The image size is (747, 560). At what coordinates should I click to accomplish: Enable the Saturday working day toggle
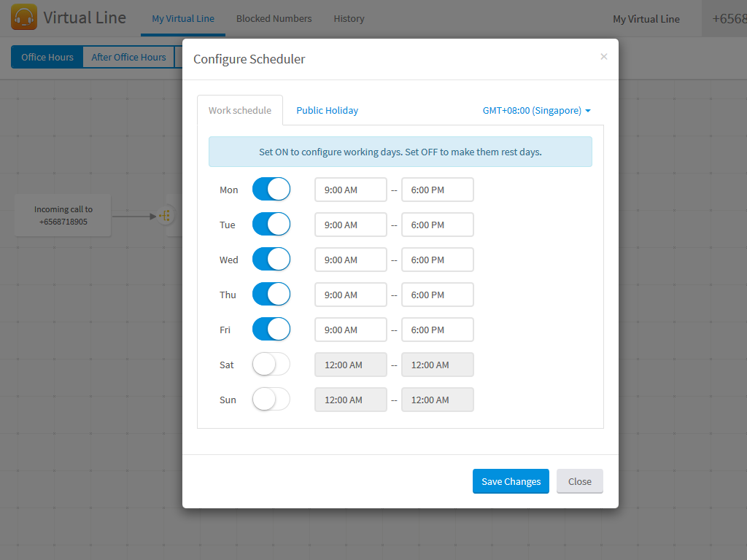(271, 364)
